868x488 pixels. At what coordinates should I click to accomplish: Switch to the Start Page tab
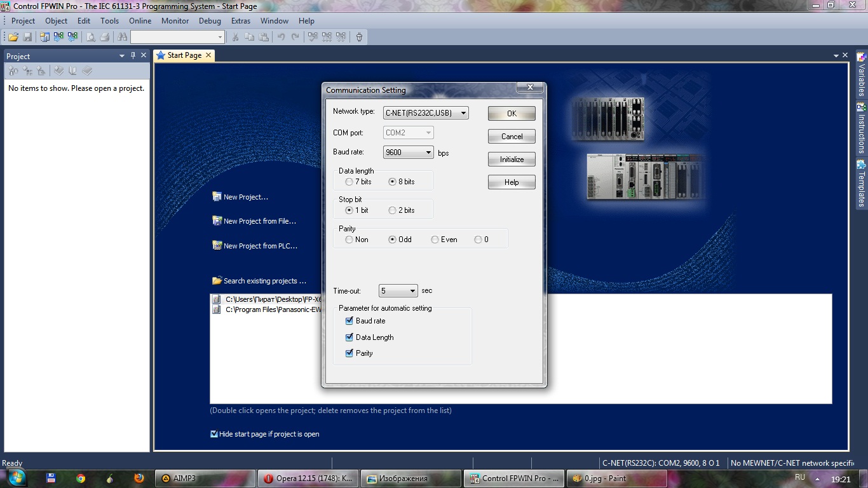click(x=184, y=55)
